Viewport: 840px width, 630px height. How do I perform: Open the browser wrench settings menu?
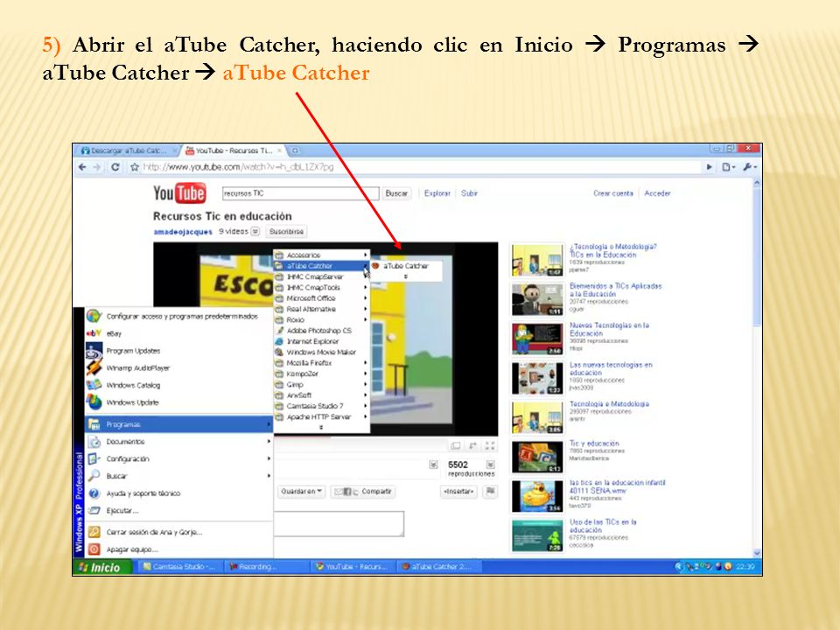click(750, 167)
